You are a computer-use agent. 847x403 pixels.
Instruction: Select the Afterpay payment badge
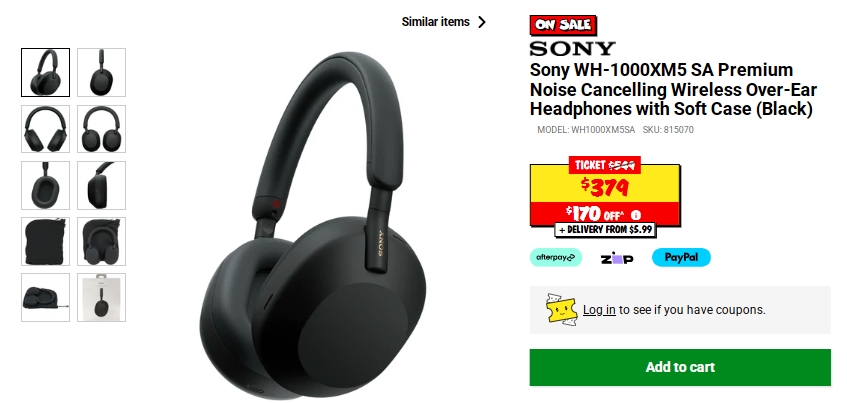(555, 257)
